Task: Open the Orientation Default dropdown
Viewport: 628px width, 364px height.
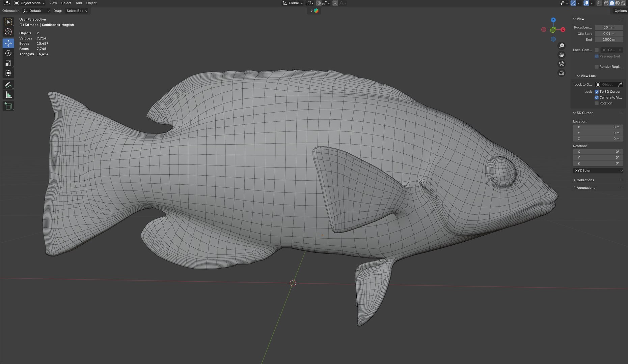Action: click(37, 11)
